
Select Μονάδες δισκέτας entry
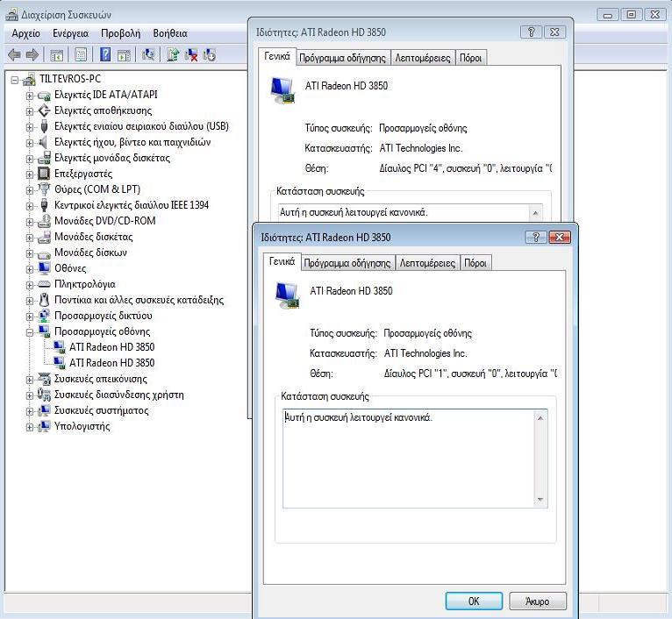coord(94,237)
